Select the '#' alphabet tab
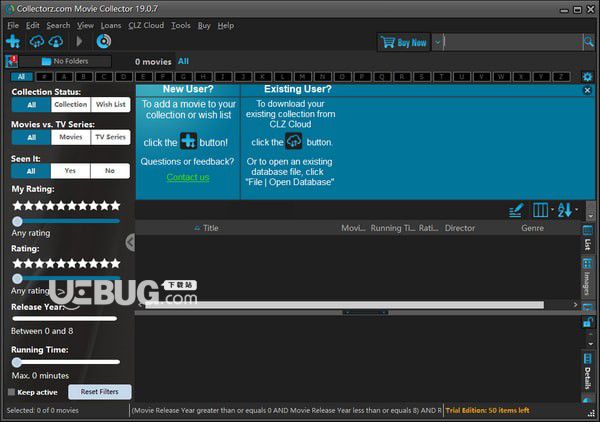This screenshot has height=422, width=600. pyautogui.click(x=44, y=77)
